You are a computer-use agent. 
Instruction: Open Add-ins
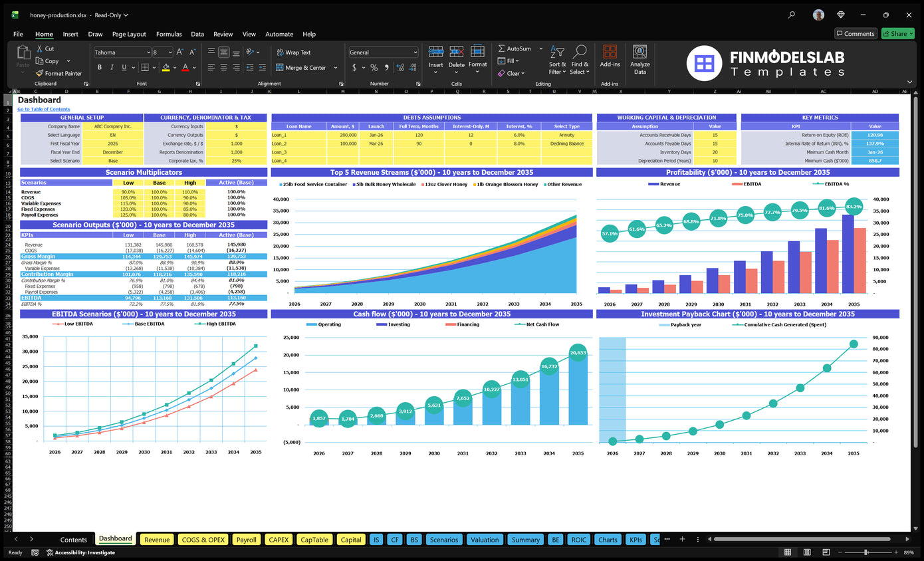point(610,56)
